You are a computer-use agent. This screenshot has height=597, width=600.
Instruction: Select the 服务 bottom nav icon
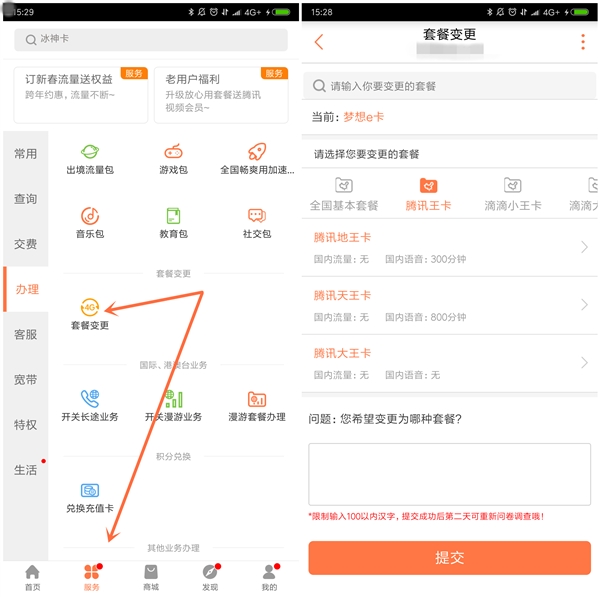coord(92,572)
